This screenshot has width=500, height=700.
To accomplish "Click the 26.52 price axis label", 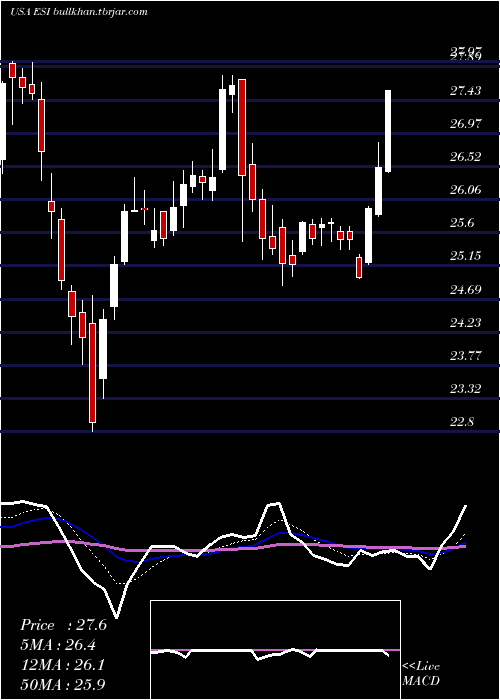I will (x=466, y=157).
